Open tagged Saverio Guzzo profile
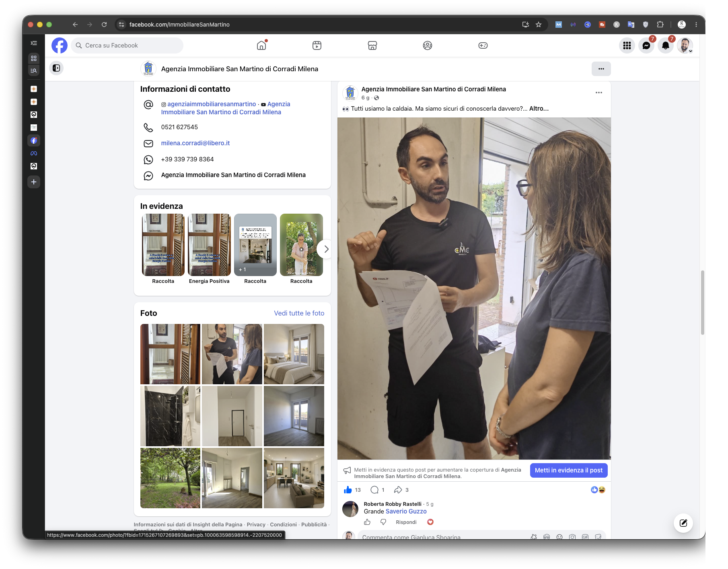 pos(406,511)
